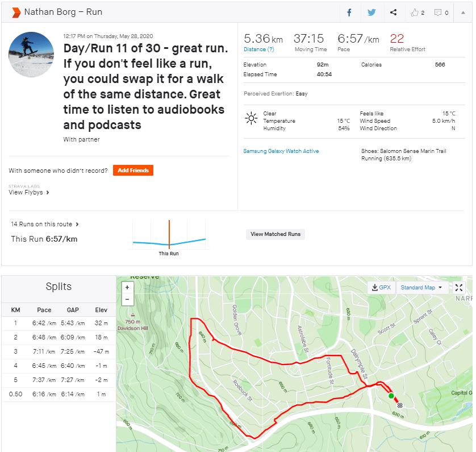Open the share options icon
476x452 pixels.
(394, 13)
